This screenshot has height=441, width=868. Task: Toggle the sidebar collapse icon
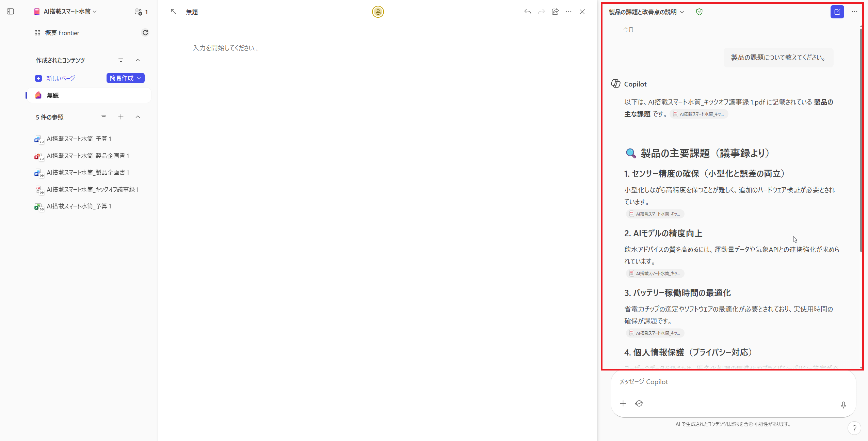click(10, 11)
